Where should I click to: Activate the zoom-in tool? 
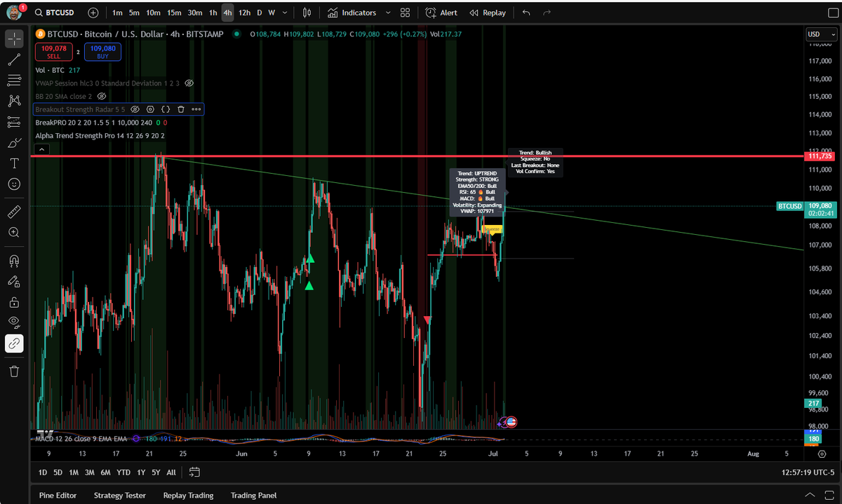click(14, 232)
